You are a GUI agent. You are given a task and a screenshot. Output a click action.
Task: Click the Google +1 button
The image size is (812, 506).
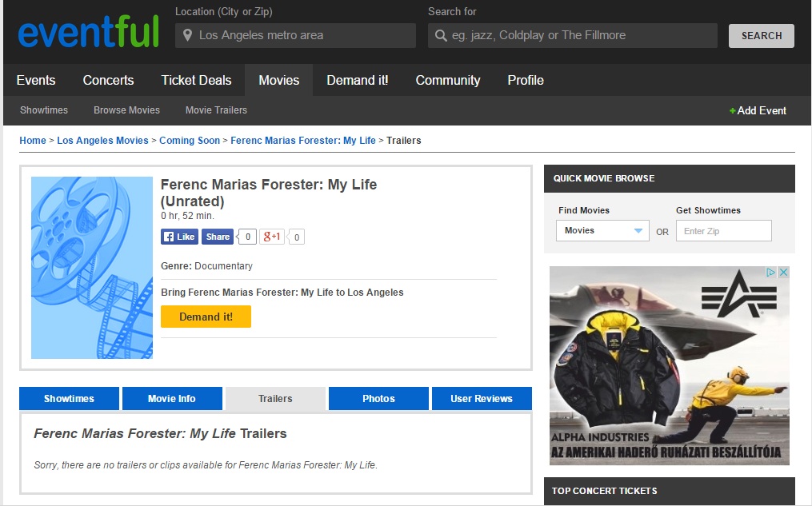coord(273,237)
